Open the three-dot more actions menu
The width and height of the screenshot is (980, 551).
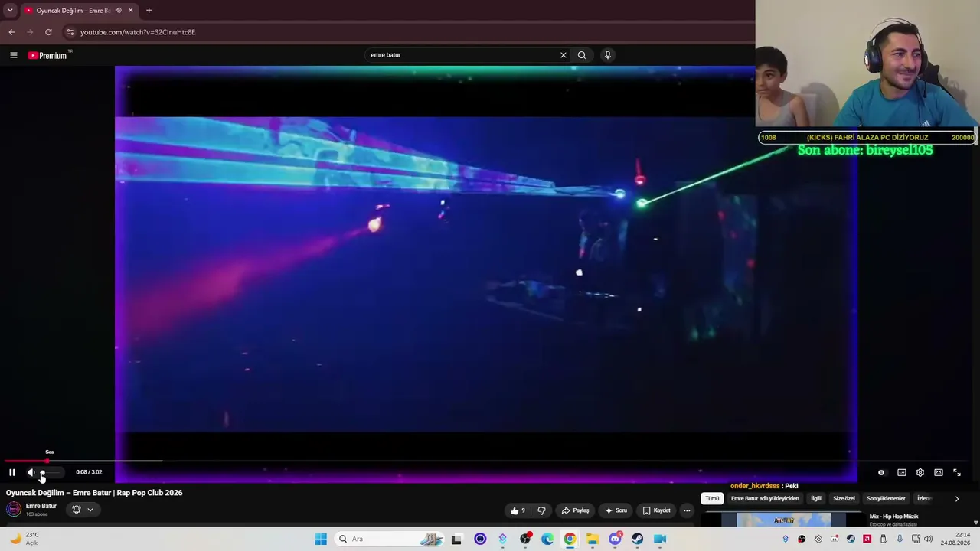tap(687, 510)
